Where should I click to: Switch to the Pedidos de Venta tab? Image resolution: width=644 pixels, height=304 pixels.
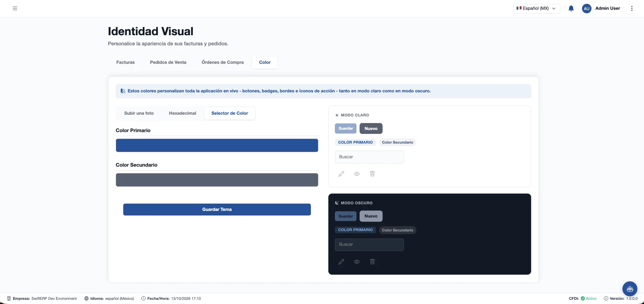tap(168, 62)
